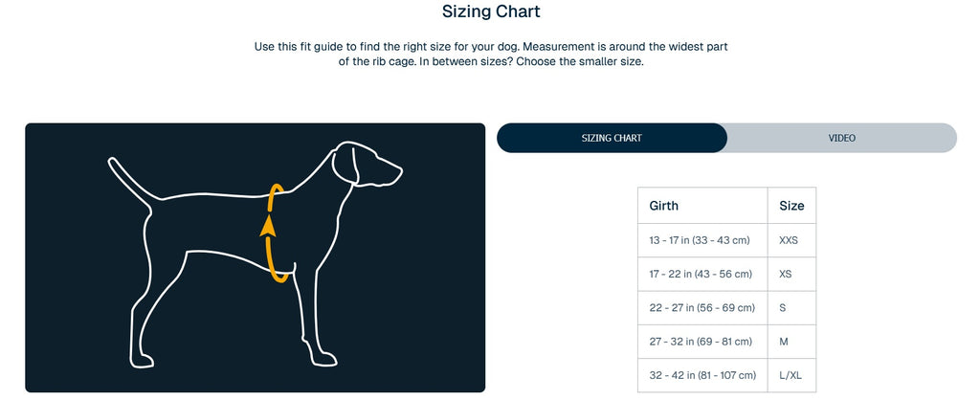Select the 27 - 32 in girth cell
Screen dimensions: 980x400
(x=702, y=342)
